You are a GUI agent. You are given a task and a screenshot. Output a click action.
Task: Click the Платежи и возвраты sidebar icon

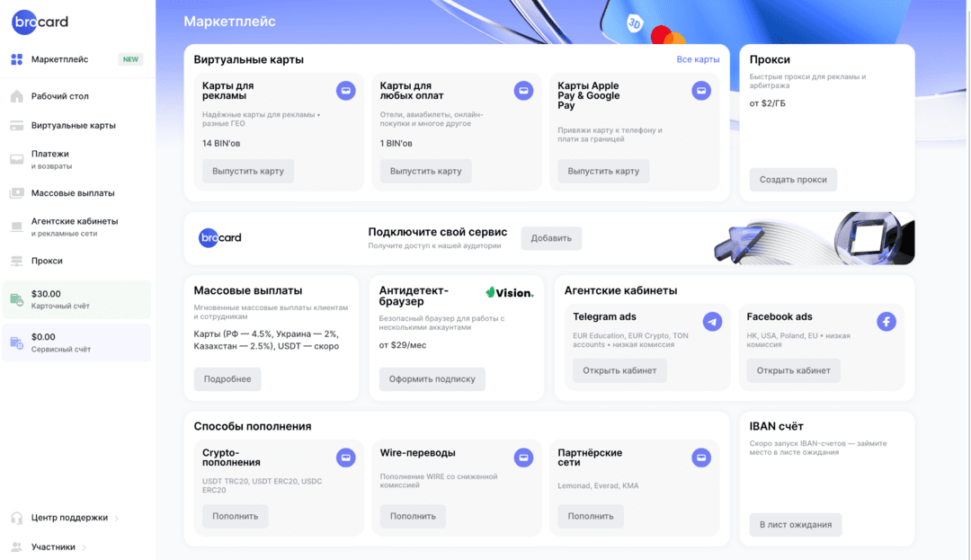pos(17,160)
